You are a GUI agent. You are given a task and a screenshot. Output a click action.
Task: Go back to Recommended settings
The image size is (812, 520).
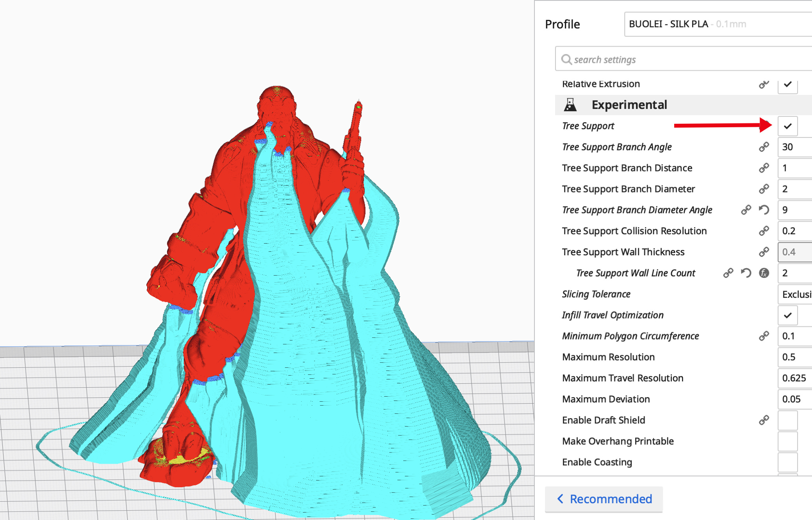[x=604, y=499]
